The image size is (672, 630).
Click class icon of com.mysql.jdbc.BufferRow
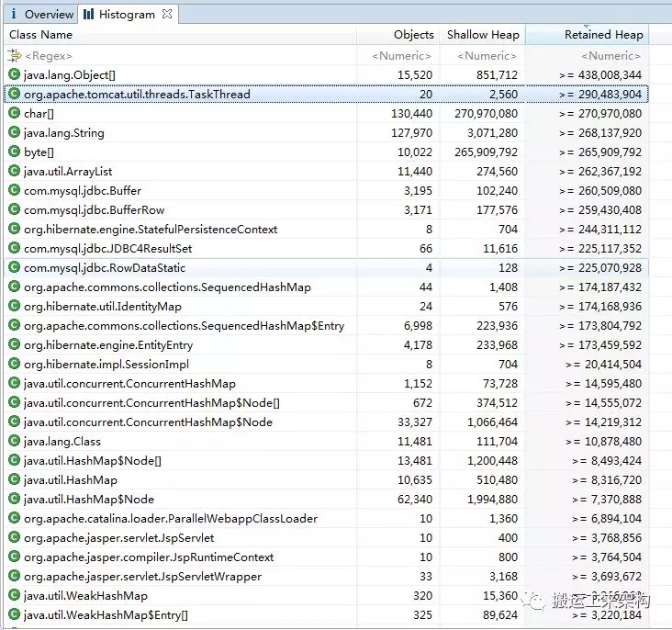(x=14, y=209)
